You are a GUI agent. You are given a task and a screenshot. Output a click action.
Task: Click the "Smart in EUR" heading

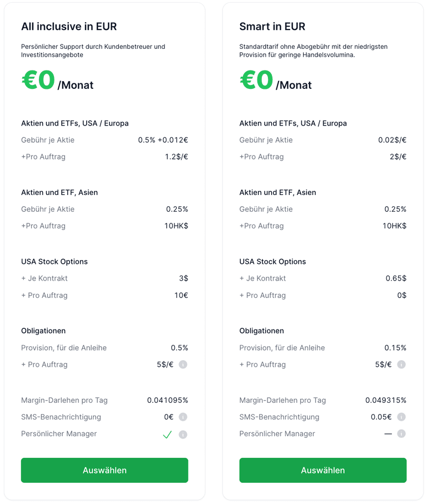(x=272, y=27)
